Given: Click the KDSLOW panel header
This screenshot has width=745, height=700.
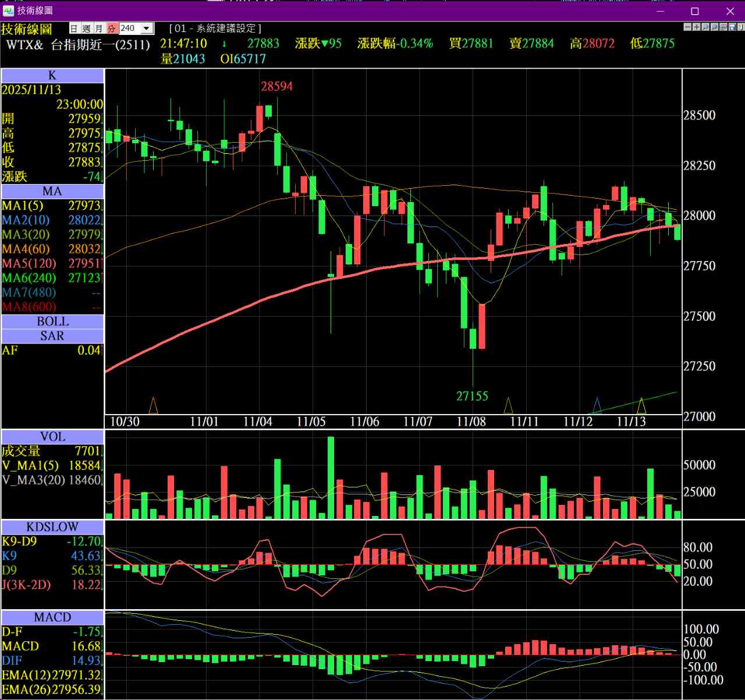Looking at the screenshot, I should [52, 527].
